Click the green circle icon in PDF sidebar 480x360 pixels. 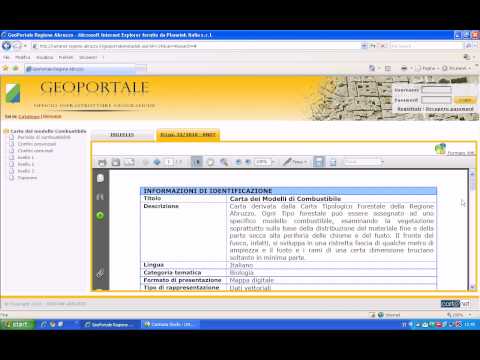click(x=100, y=216)
